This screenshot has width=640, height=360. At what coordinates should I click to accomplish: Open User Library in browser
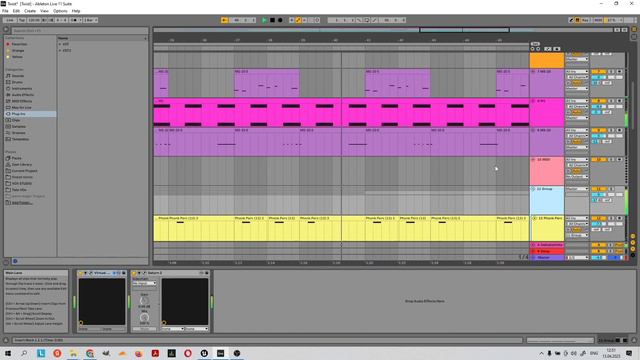click(22, 164)
